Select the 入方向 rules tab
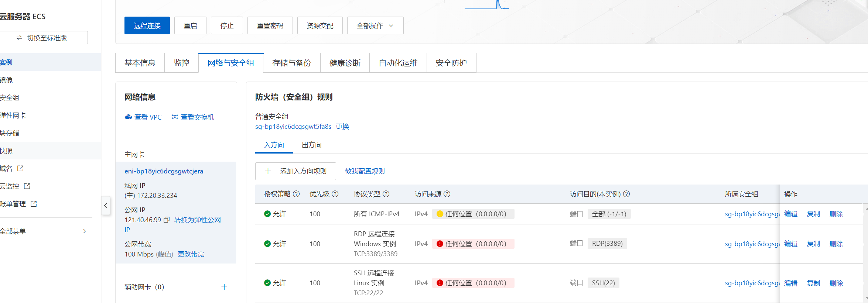Image resolution: width=868 pixels, height=303 pixels. coord(274,145)
